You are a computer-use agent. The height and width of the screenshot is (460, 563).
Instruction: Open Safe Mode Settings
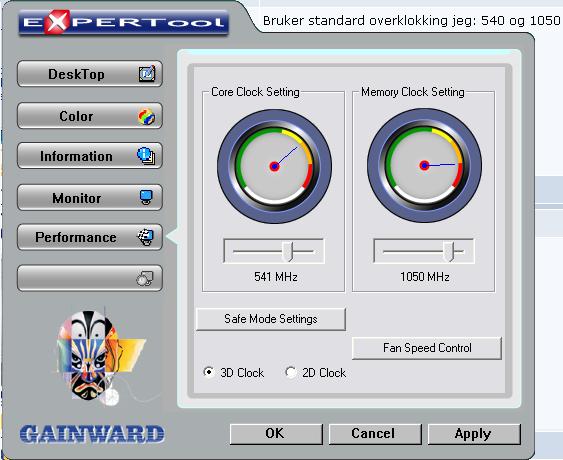271,319
